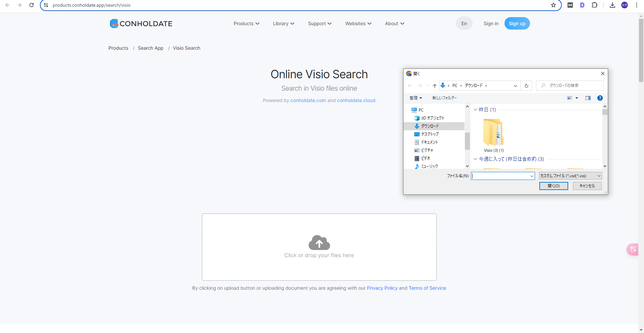Toggle the preview pane icon in dialog
This screenshot has width=644, height=333.
click(588, 98)
